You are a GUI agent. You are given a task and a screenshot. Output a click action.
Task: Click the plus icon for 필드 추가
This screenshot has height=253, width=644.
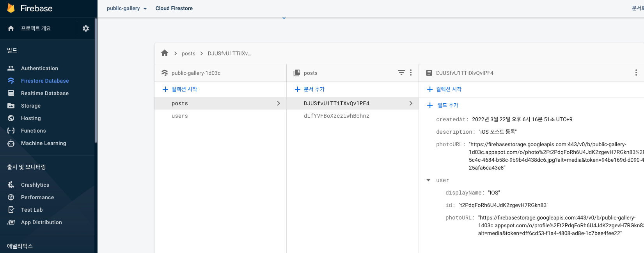click(430, 105)
